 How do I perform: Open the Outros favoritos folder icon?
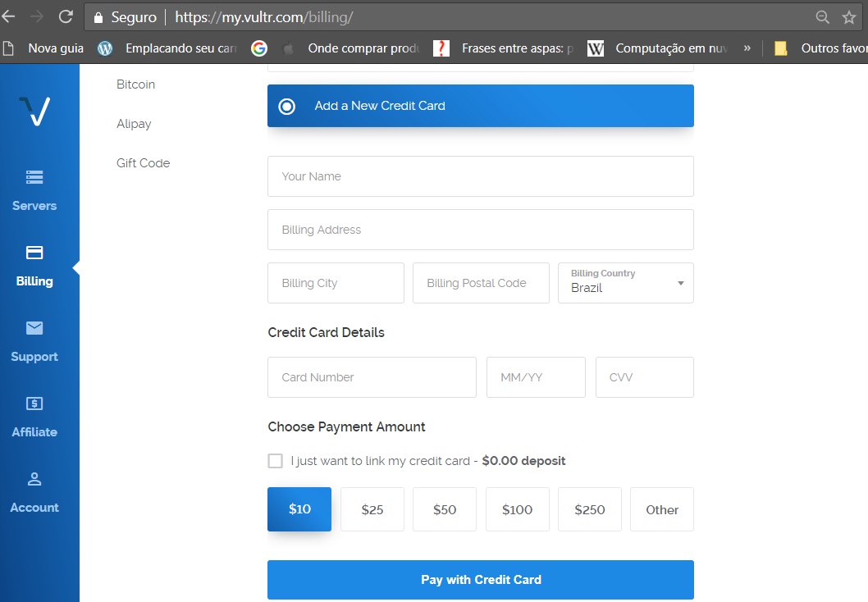[x=781, y=48]
